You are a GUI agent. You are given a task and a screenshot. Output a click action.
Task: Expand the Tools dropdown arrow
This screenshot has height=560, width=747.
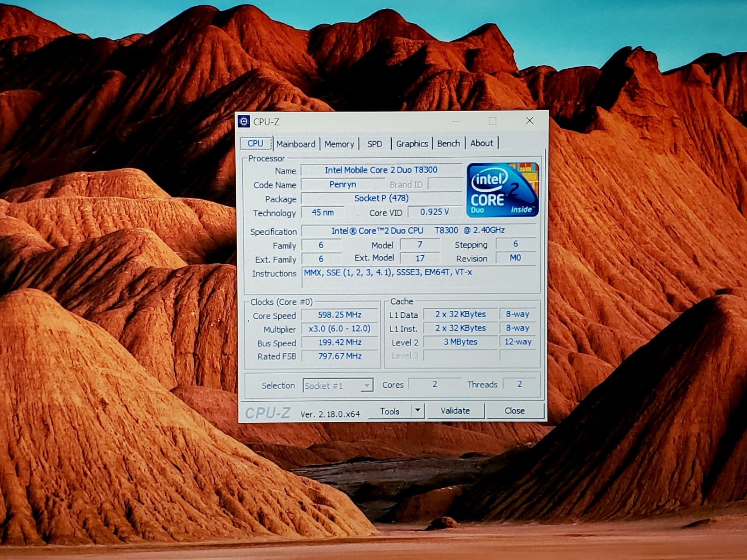click(417, 411)
